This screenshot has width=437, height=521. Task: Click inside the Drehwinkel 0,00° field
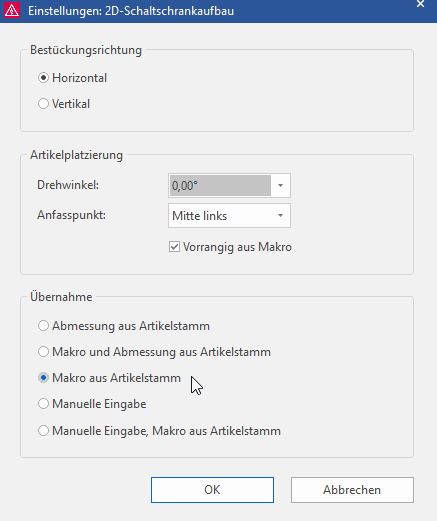220,185
